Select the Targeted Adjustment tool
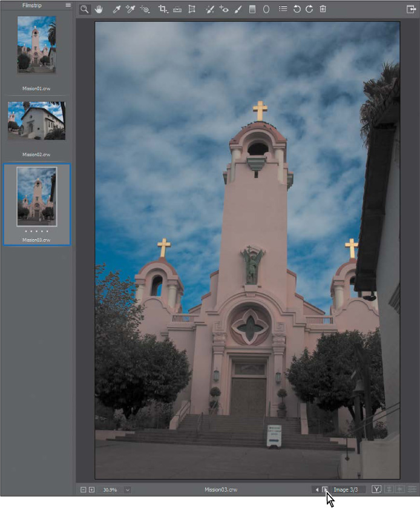Screen dimensions: 420x508 [x=145, y=10]
